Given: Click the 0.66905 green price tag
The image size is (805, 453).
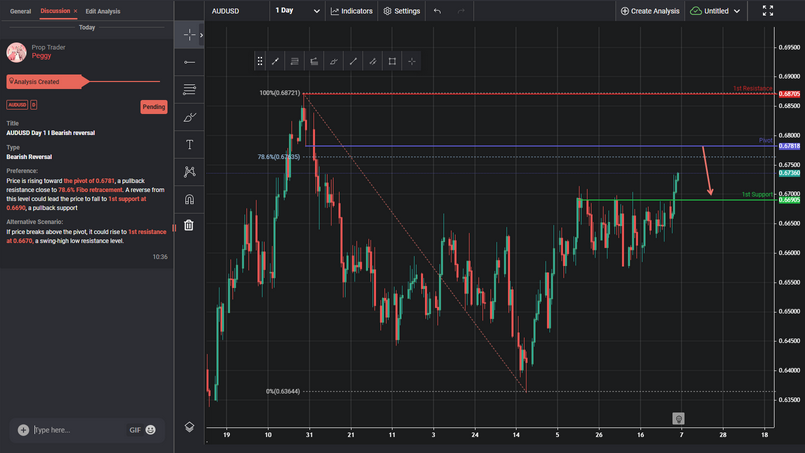Looking at the screenshot, I should (x=789, y=200).
